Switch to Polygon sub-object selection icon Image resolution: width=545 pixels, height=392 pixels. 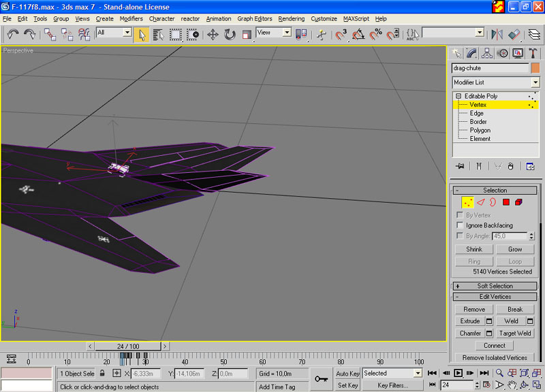(x=505, y=202)
